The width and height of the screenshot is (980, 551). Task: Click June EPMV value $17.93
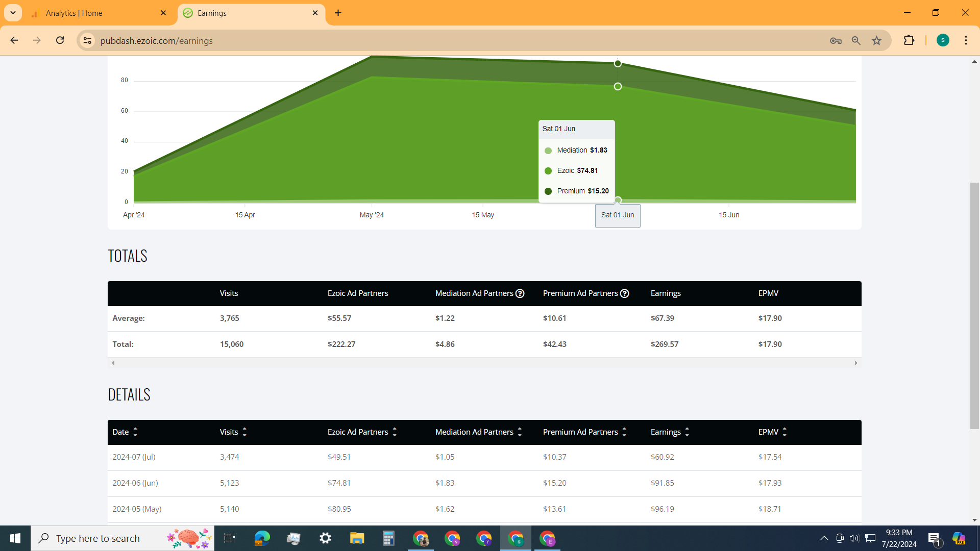coord(770,483)
